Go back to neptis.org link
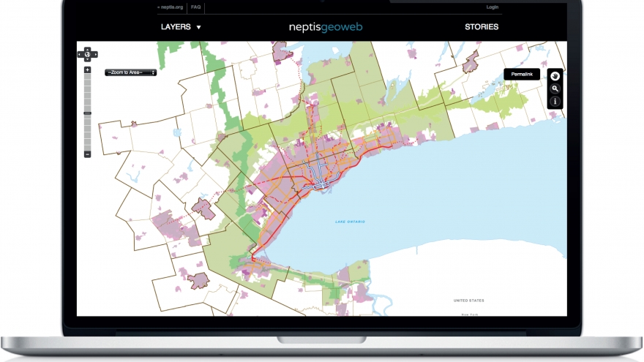 point(170,7)
